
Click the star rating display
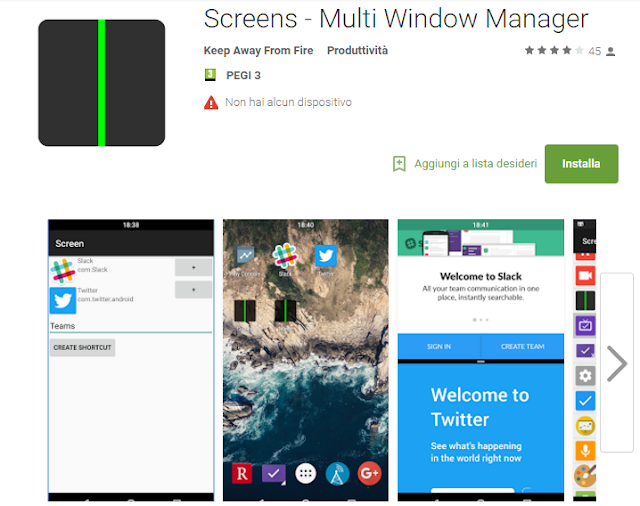coord(554,51)
